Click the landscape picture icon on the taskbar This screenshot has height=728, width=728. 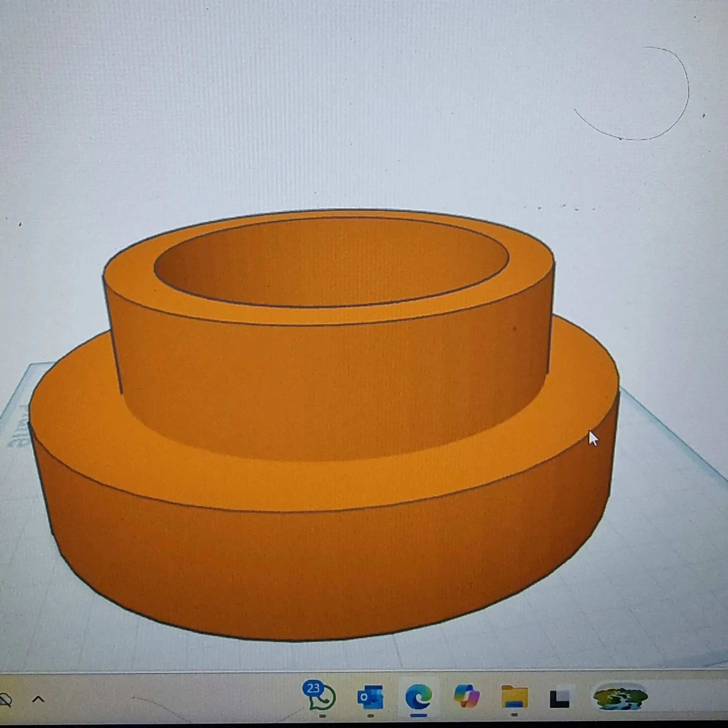620,696
